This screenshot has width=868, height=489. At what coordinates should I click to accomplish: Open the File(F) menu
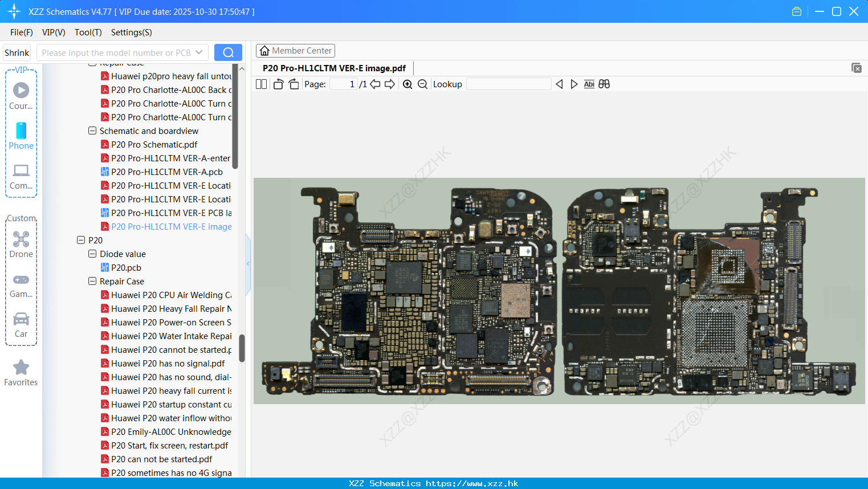(x=22, y=32)
